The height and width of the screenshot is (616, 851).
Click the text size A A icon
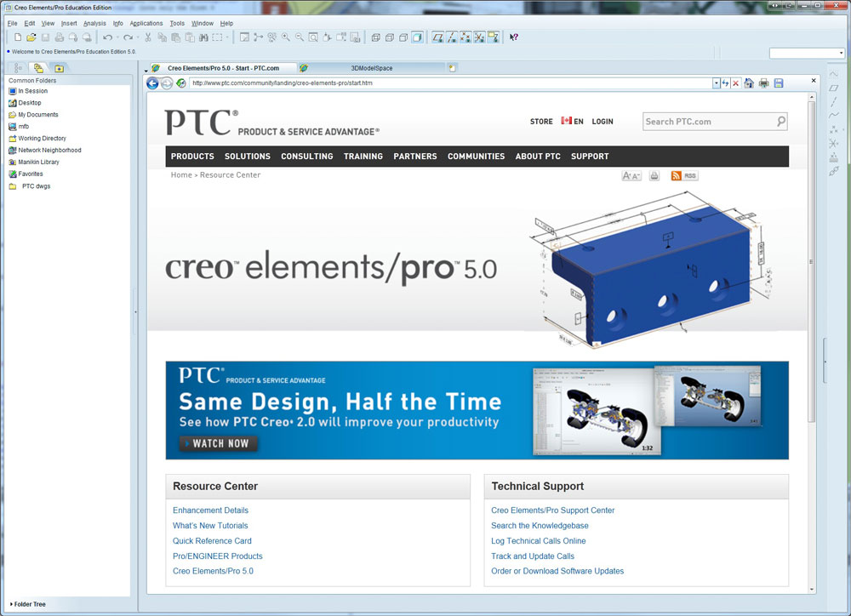(x=631, y=176)
